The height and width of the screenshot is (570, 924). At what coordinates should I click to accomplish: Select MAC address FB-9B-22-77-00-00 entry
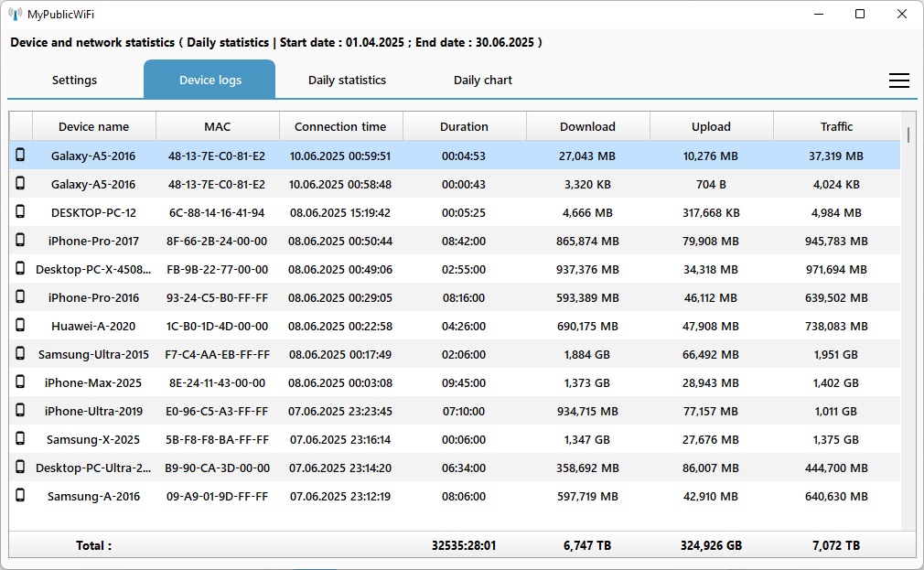218,270
